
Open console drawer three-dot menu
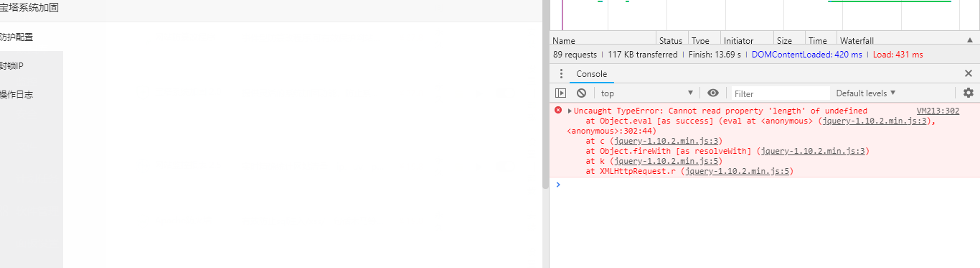click(x=561, y=74)
